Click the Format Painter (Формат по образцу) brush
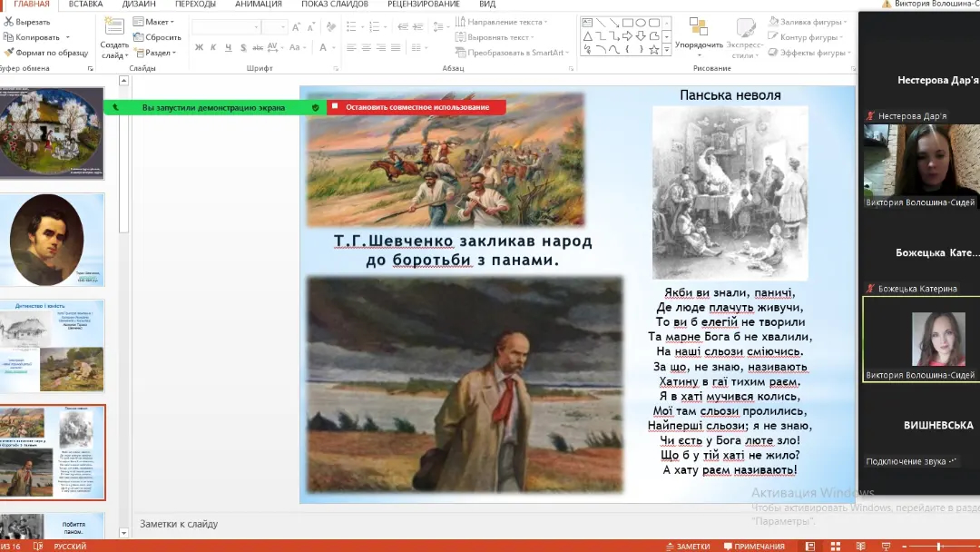 [8, 53]
